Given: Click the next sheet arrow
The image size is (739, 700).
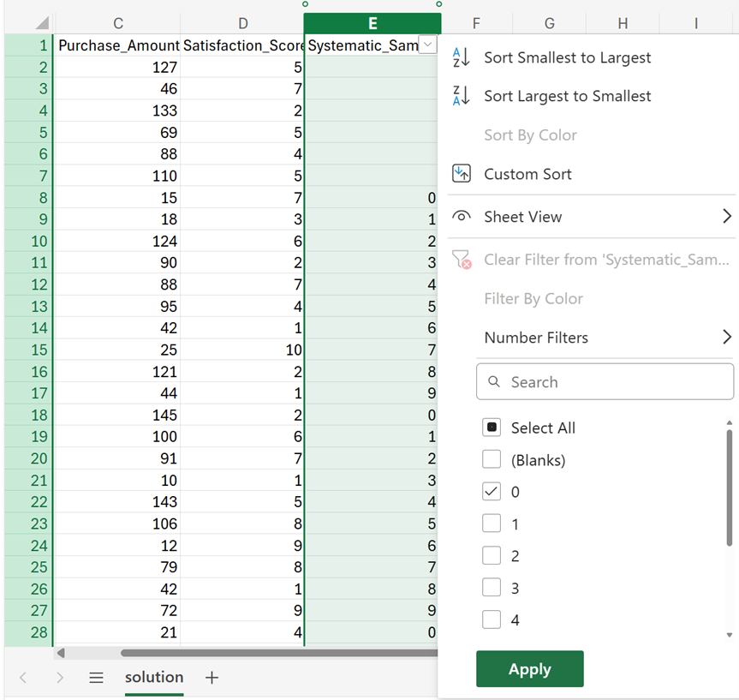Looking at the screenshot, I should click(x=59, y=678).
